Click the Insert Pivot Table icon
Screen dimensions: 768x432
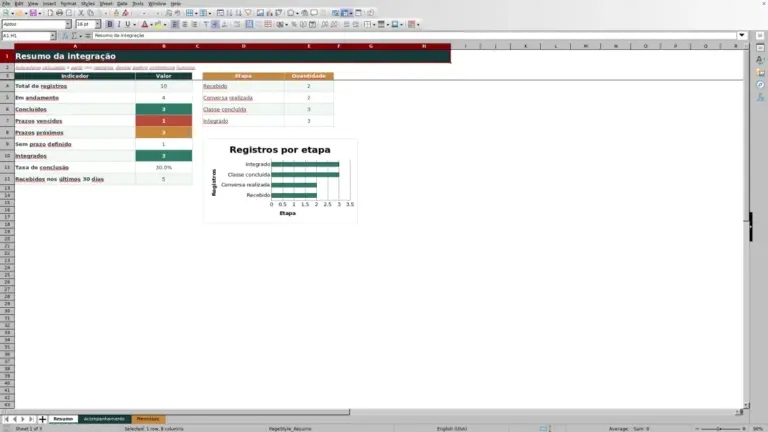(x=278, y=13)
